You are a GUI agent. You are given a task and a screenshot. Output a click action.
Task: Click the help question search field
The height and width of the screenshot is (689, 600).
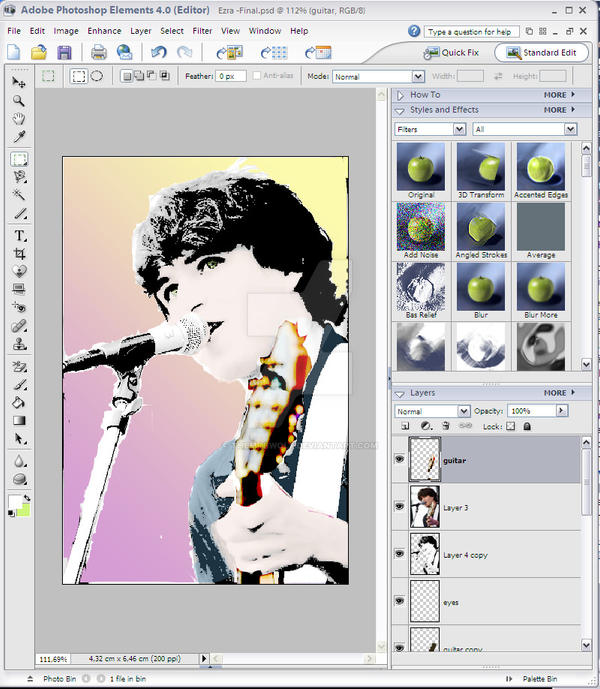[x=471, y=32]
